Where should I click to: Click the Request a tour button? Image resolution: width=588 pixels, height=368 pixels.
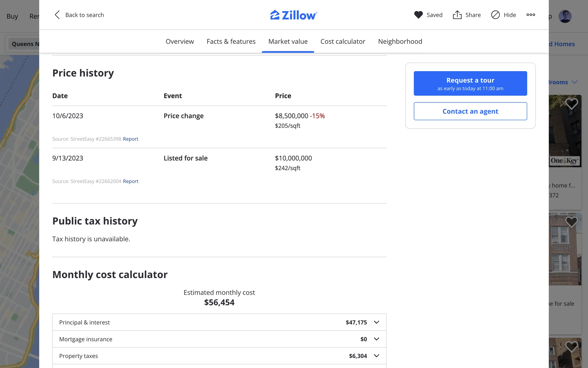point(470,83)
